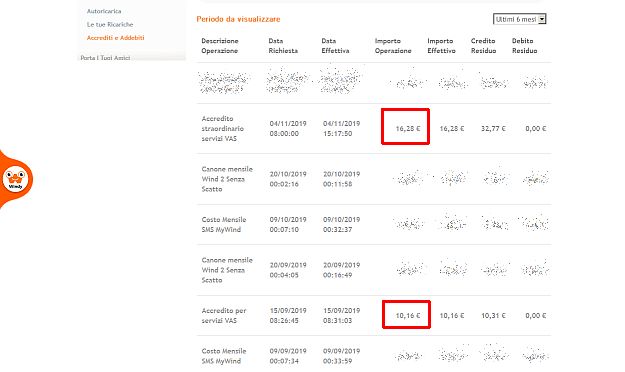
Task: Open the Windy assistant mascot icon
Action: point(15,179)
